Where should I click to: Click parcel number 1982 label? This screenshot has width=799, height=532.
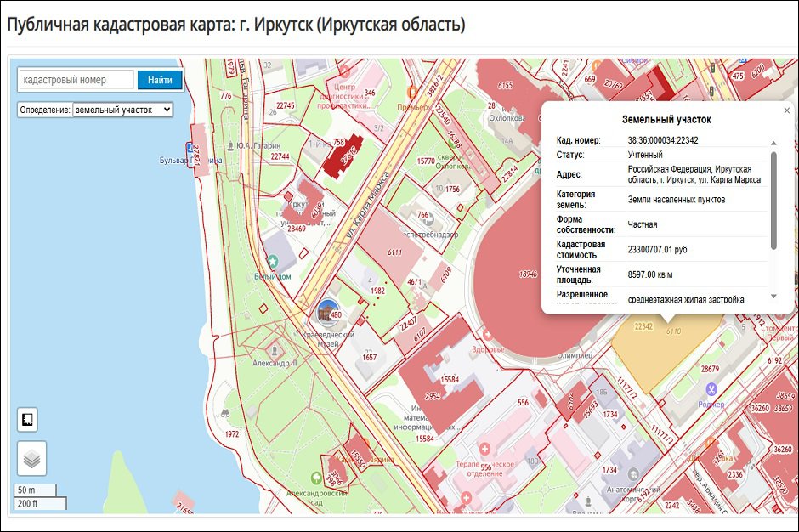377,291
